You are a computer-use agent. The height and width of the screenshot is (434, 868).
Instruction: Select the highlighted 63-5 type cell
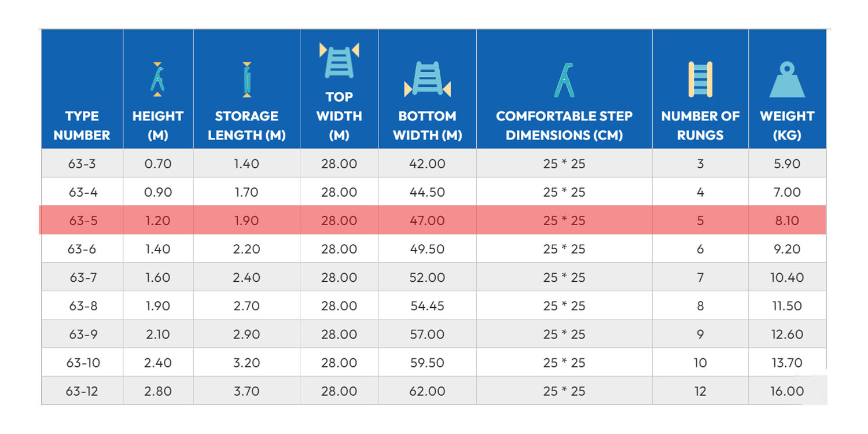(82, 220)
